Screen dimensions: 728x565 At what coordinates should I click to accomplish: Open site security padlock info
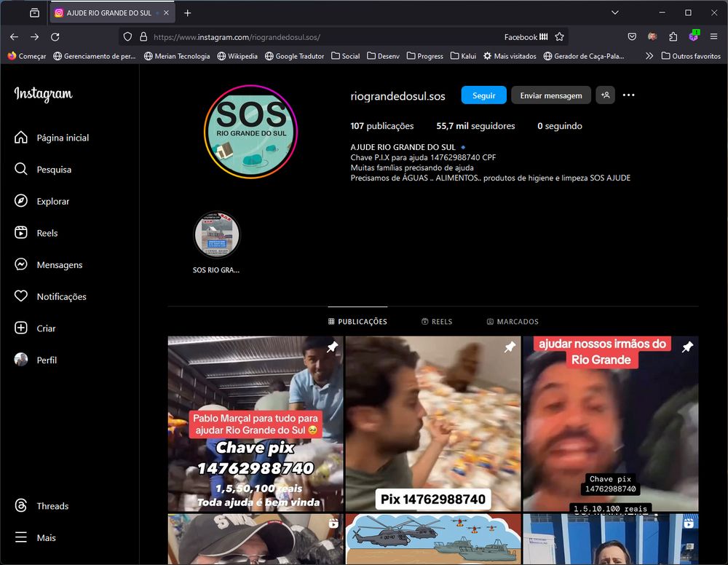143,36
